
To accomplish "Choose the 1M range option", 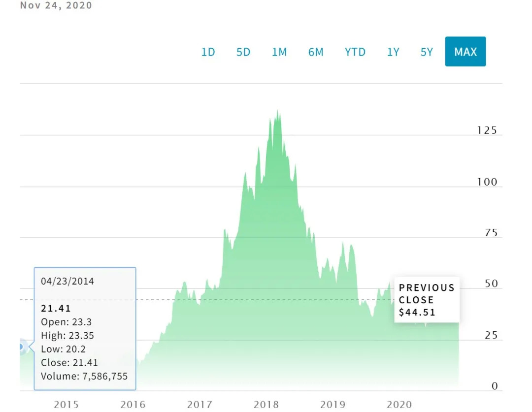I will (279, 52).
